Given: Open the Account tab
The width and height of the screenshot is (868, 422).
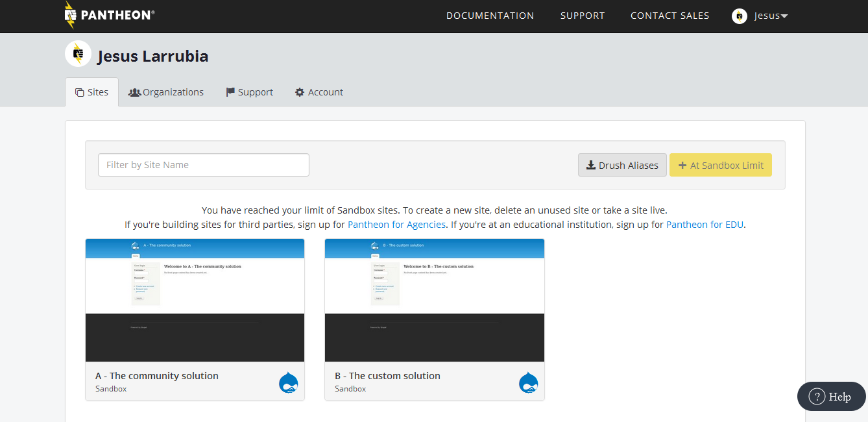Looking at the screenshot, I should [319, 92].
